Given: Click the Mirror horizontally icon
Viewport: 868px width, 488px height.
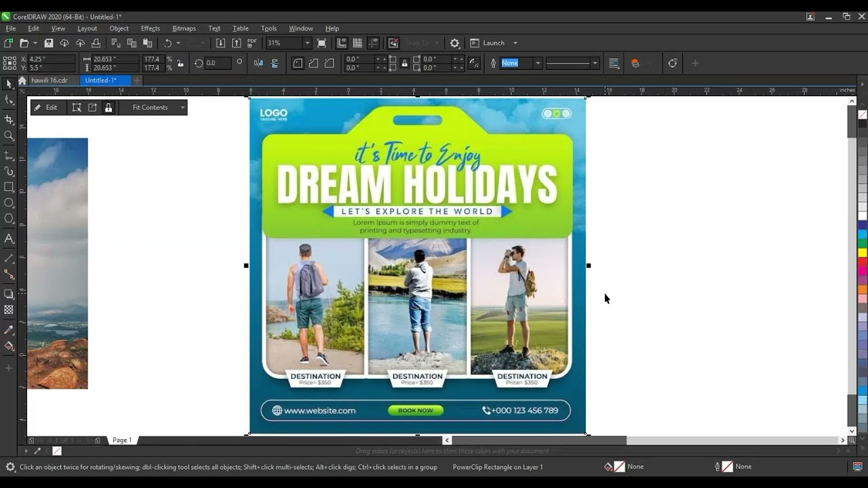Looking at the screenshot, I should [258, 63].
